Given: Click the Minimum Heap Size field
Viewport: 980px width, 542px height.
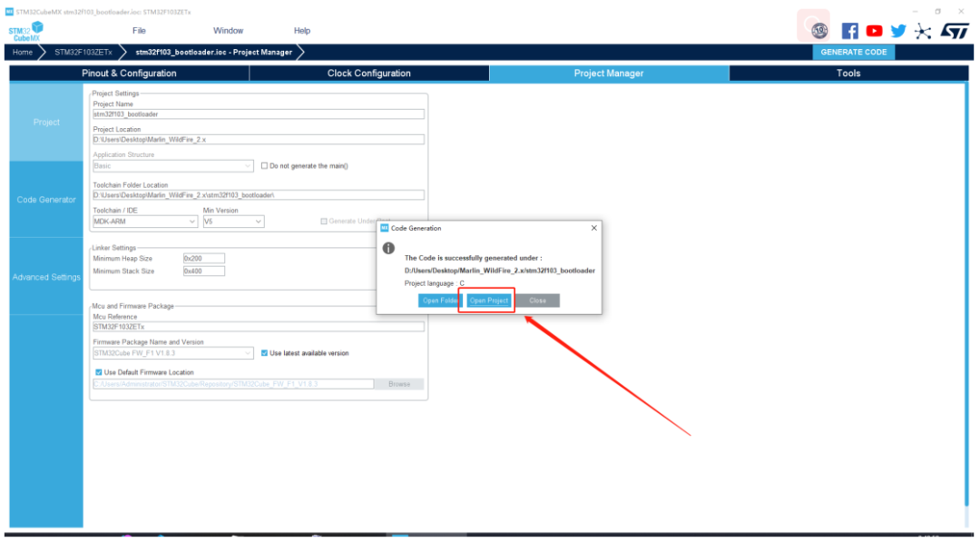Looking at the screenshot, I should [204, 258].
